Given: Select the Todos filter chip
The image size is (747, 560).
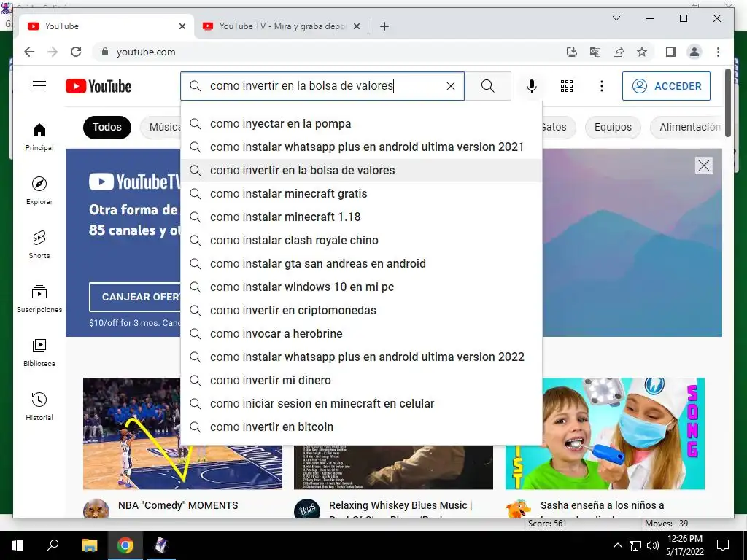Looking at the screenshot, I should coord(107,127).
